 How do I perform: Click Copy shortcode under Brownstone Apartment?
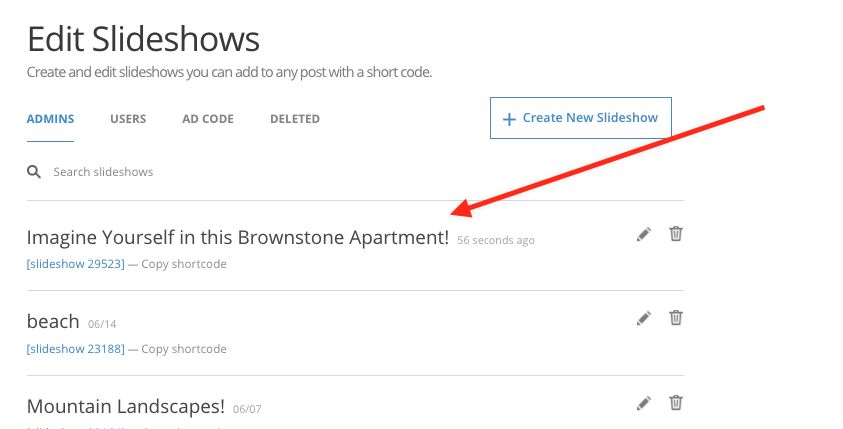coord(184,264)
